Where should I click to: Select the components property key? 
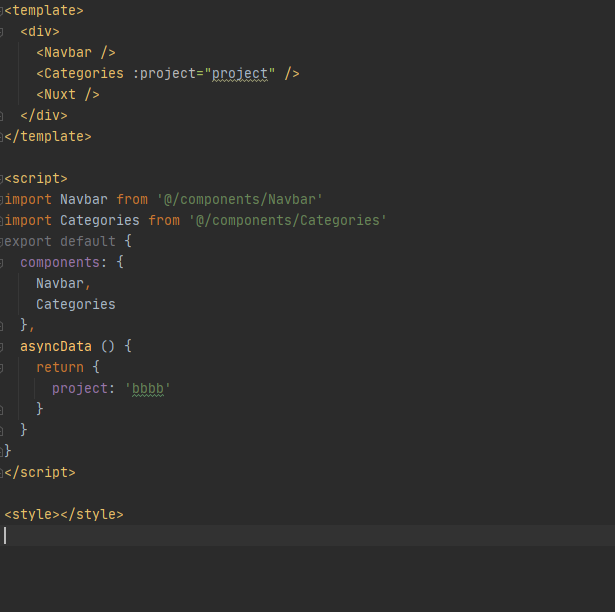pyautogui.click(x=60, y=262)
